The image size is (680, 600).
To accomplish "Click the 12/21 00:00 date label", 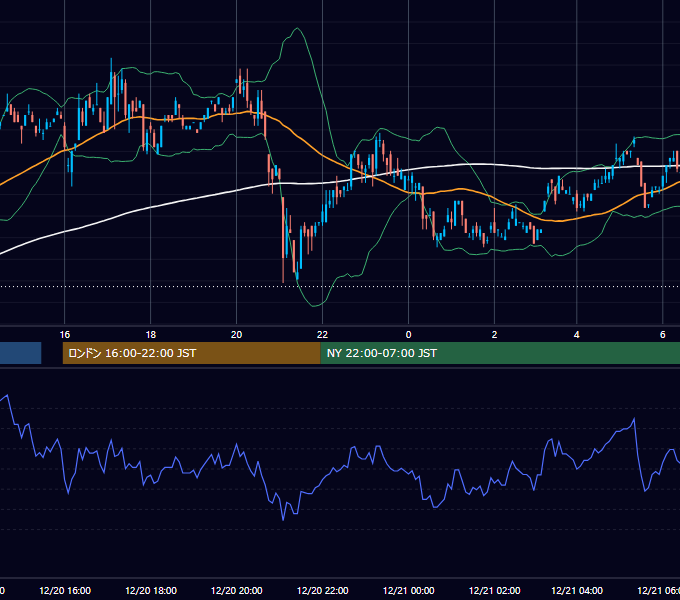I will coord(409,590).
